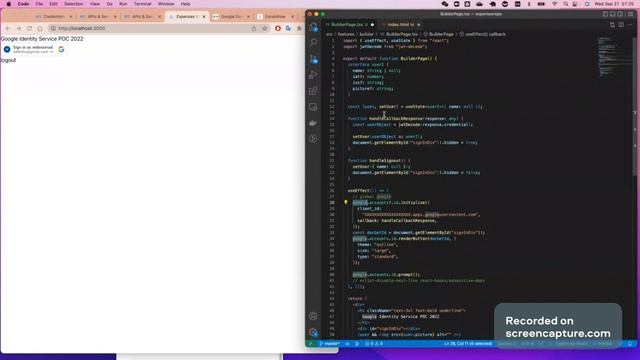Open the File menu in the menu bar
640x360 pixels.
point(39,4)
